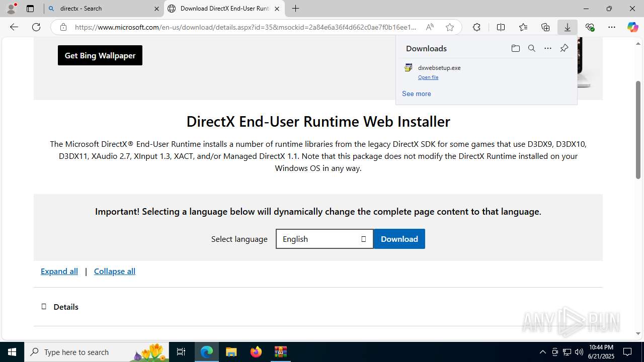Viewport: 644px width, 362px height.
Task: Open the Favorites list icon
Action: point(523,27)
